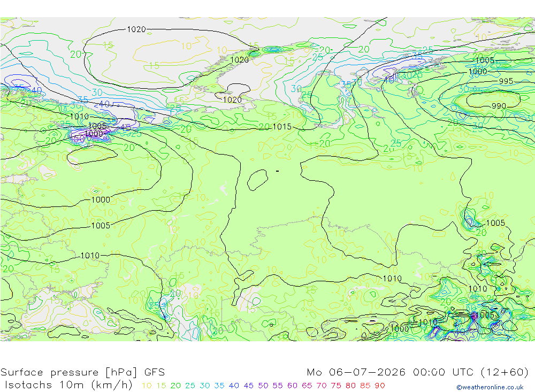535x392 pixels.
Task: Click the 65 value in isotach legend
Action: (307, 386)
